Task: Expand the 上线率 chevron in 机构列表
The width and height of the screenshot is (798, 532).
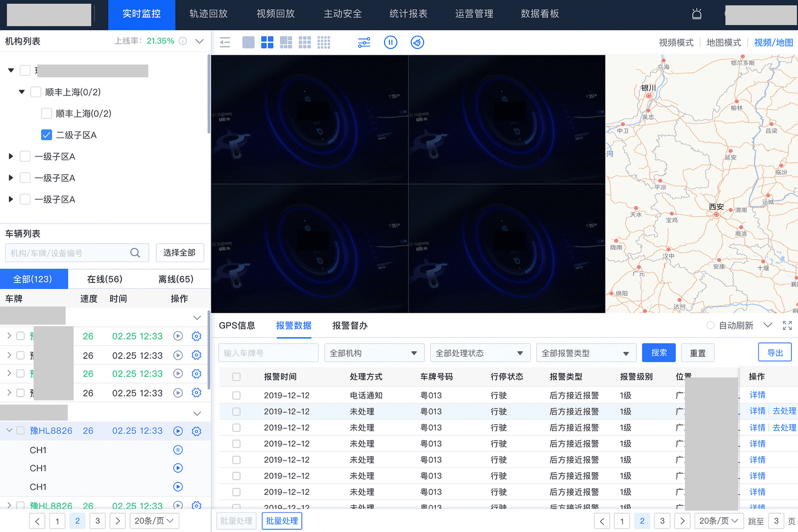Action: tap(199, 42)
